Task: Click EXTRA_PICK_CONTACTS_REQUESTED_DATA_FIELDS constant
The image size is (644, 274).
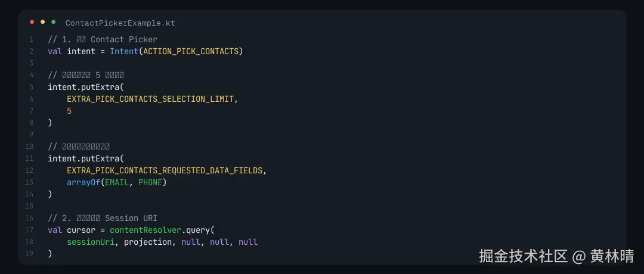Action: (165, 170)
